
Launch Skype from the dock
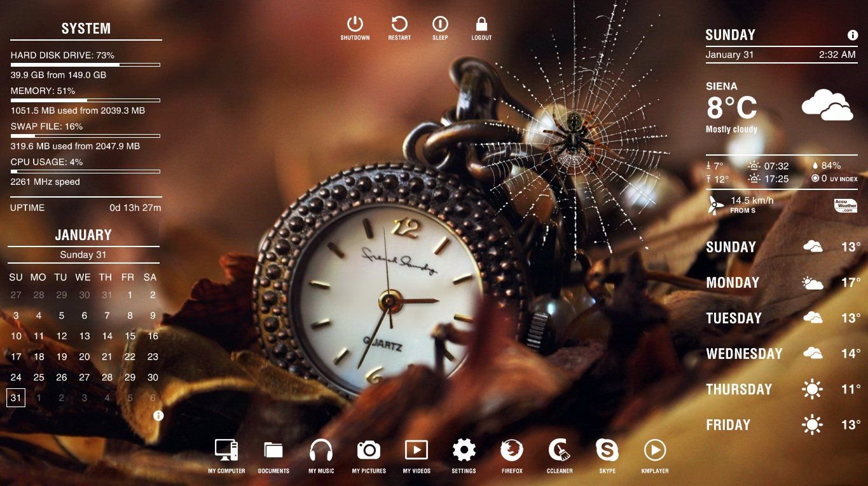coord(607,450)
